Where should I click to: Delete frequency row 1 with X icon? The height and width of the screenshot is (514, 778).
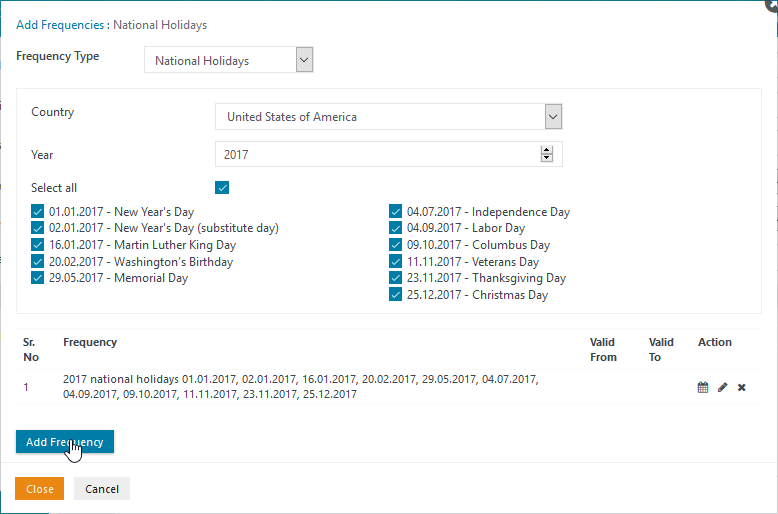click(x=741, y=387)
